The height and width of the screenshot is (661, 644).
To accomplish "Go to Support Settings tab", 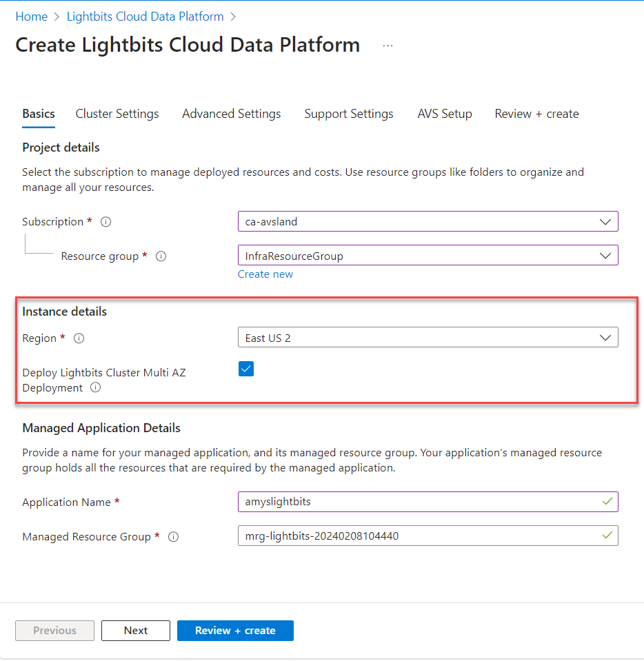I will pyautogui.click(x=349, y=114).
